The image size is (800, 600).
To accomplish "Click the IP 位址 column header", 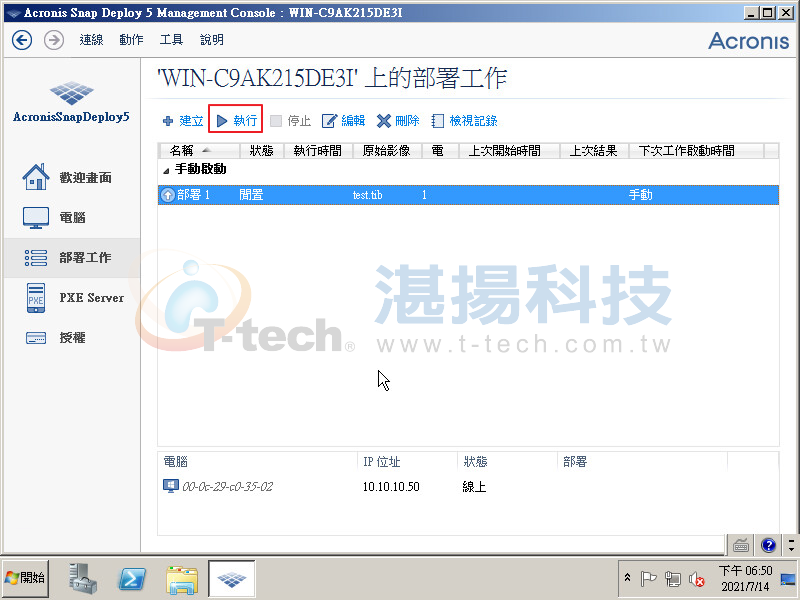I will coord(382,462).
